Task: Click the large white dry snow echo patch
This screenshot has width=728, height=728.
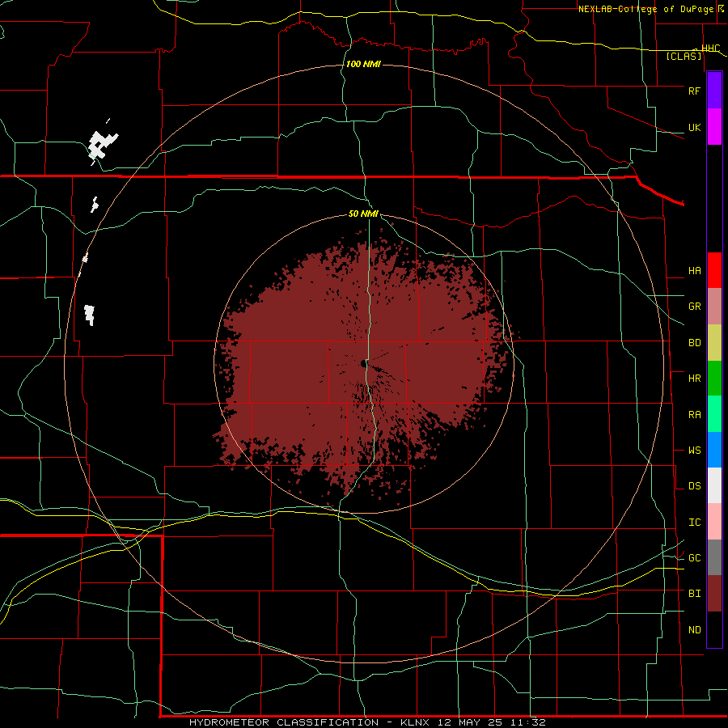Action: [103, 145]
